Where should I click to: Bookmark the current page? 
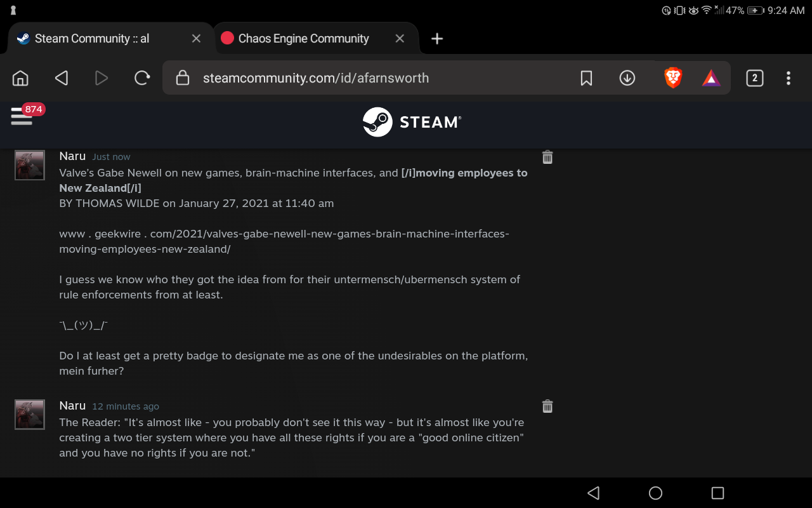(586, 78)
